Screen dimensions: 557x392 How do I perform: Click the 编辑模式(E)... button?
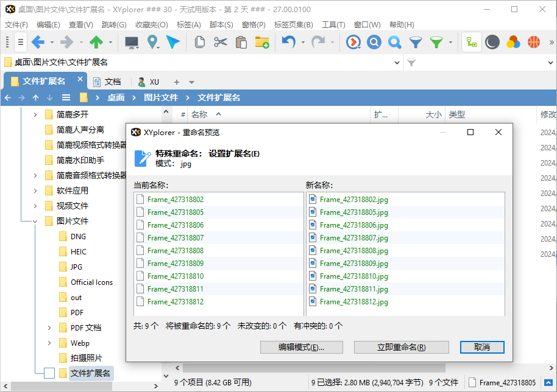(301, 347)
